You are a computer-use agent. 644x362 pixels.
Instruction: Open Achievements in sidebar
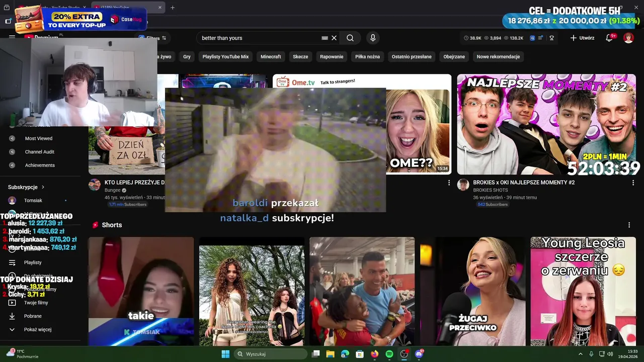pos(40,165)
